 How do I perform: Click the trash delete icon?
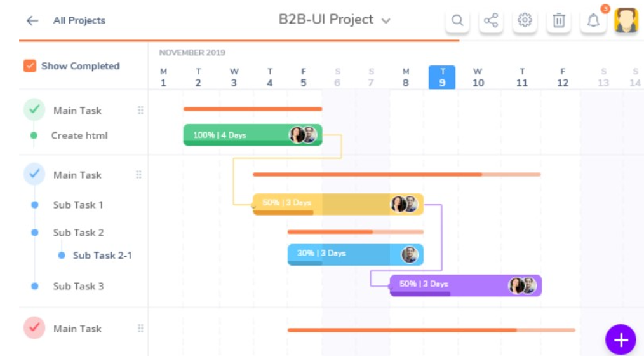[x=558, y=20]
